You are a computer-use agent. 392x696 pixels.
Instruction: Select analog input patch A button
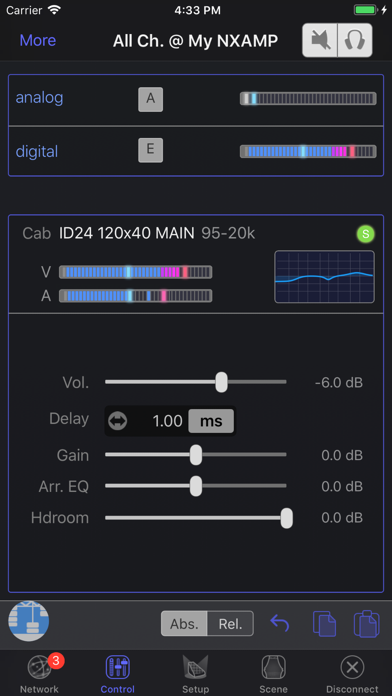coord(150,99)
